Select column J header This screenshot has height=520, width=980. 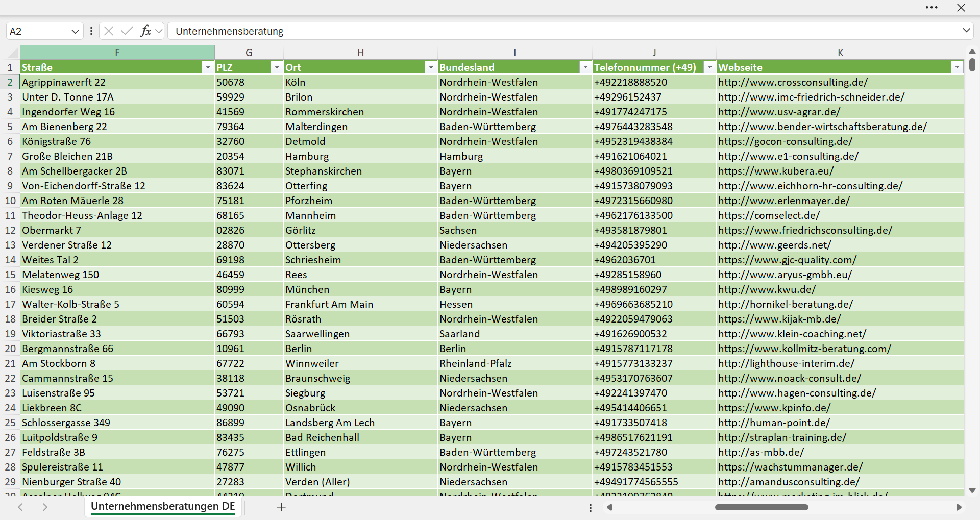click(x=654, y=53)
